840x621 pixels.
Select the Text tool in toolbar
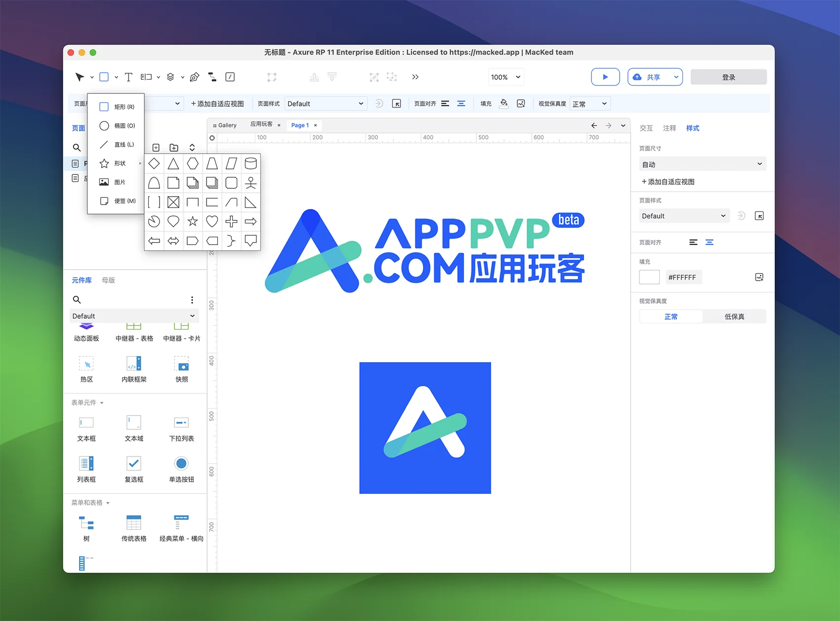(x=128, y=77)
